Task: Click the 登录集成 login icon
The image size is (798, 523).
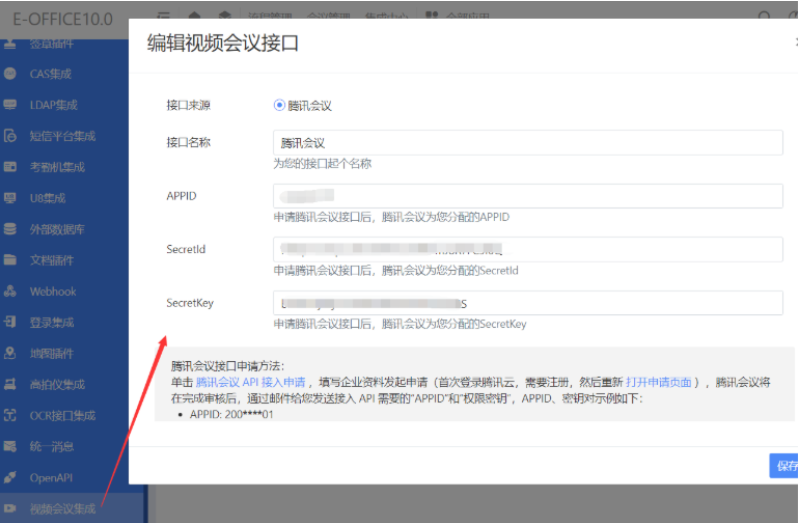Action: [10, 322]
